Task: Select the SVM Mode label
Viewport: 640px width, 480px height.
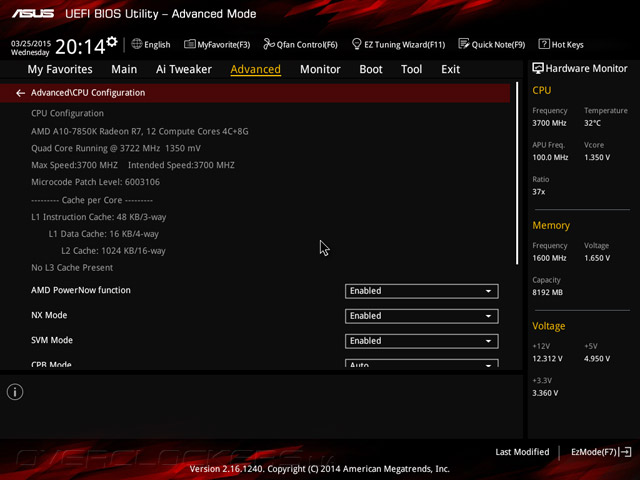Action: click(x=52, y=340)
